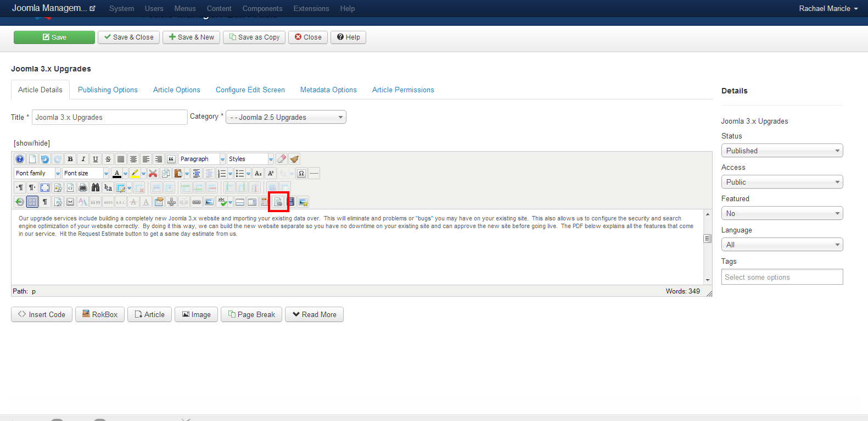Apply bold formatting
The height and width of the screenshot is (421, 868).
(x=70, y=159)
